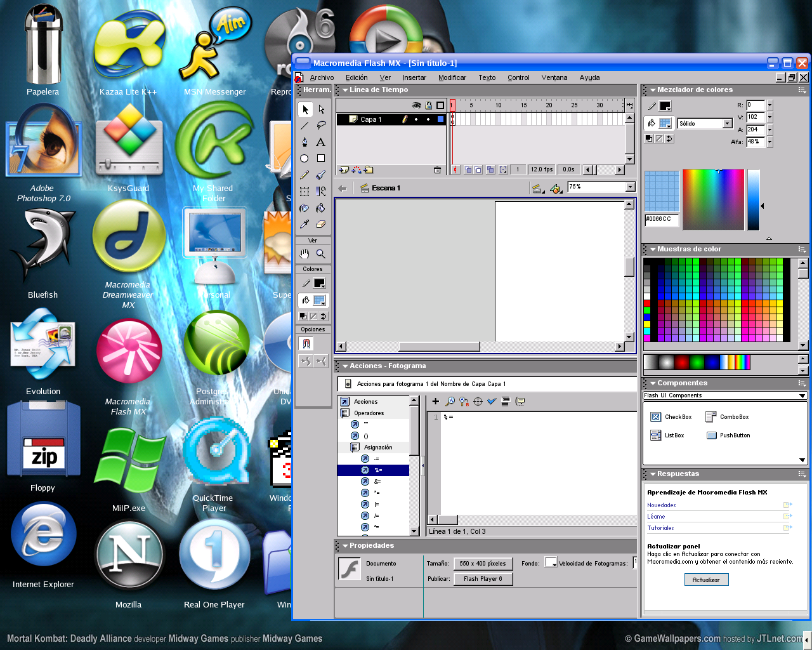Select the Text tool
Screen dimensions: 812x650
(x=321, y=142)
